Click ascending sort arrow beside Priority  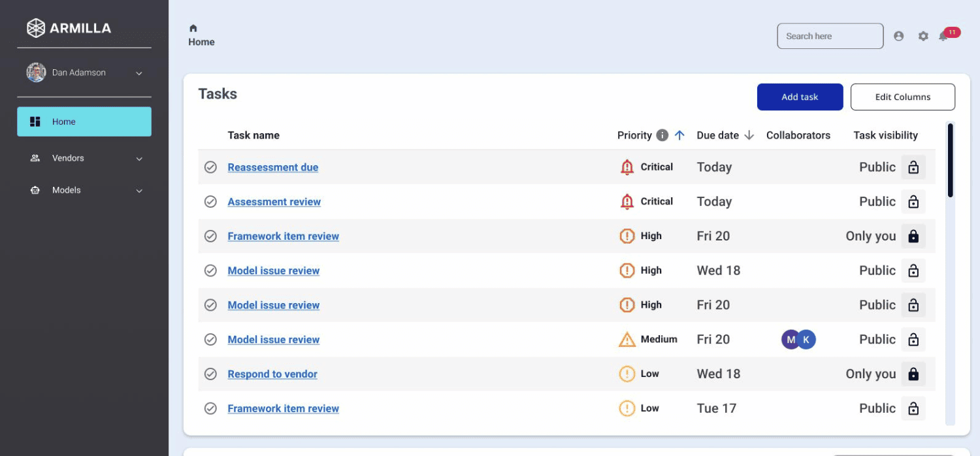click(679, 135)
